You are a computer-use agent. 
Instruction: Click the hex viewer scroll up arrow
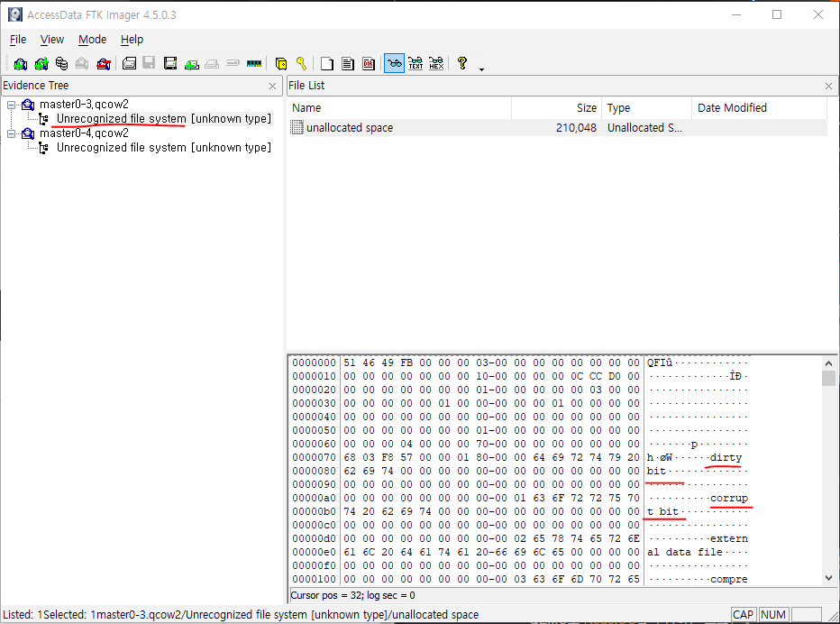829,362
